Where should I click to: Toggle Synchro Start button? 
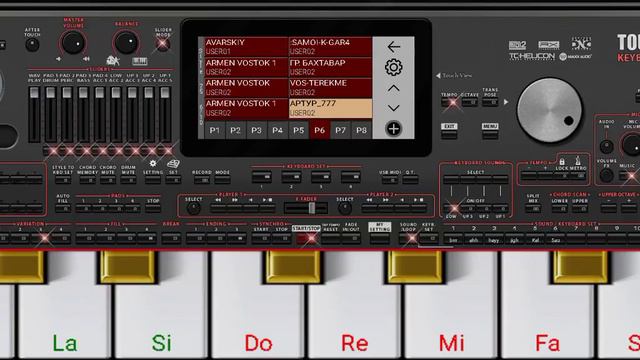[261, 238]
